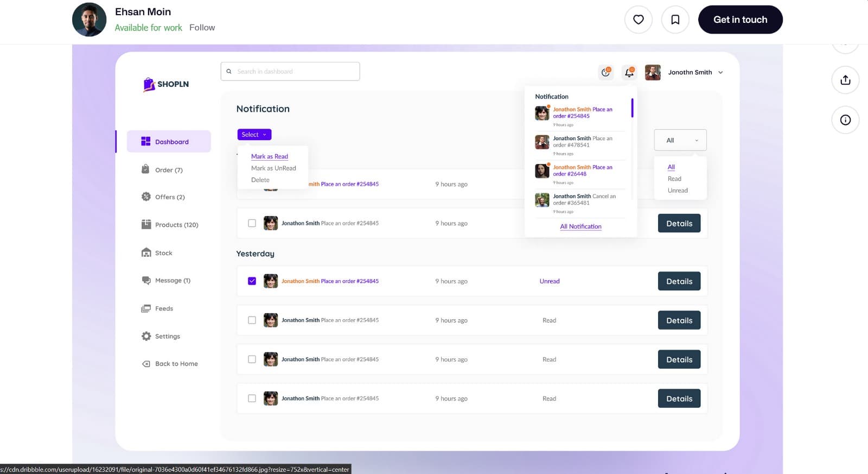
Task: Click the Back to Home arrow icon
Action: pos(146,364)
